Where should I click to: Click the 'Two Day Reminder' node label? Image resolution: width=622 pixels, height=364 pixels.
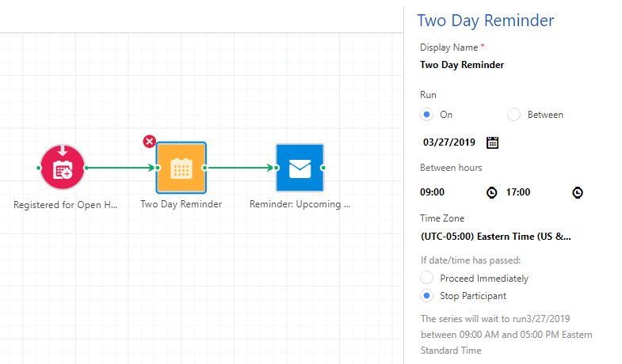[181, 204]
